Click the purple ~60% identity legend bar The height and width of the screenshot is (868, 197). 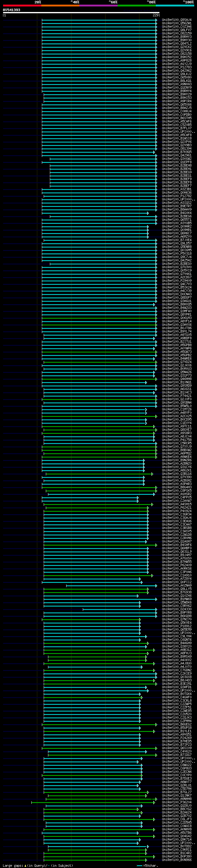click(99, 6)
